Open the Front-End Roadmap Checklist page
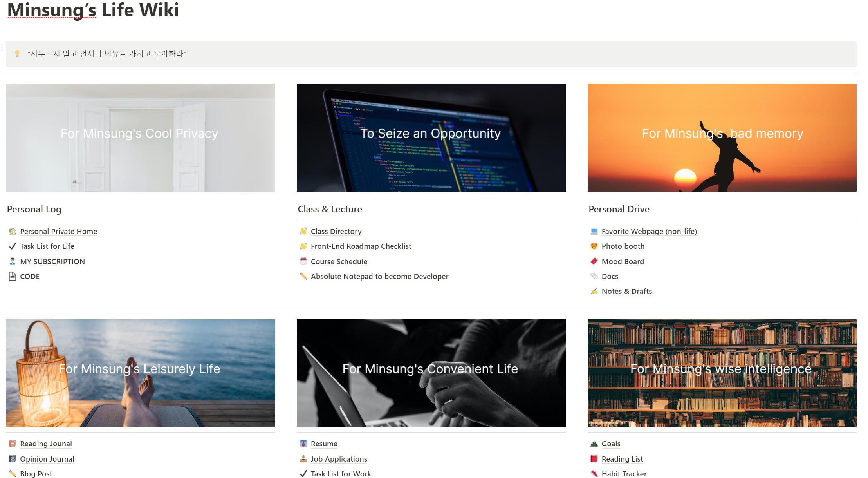 [x=361, y=246]
